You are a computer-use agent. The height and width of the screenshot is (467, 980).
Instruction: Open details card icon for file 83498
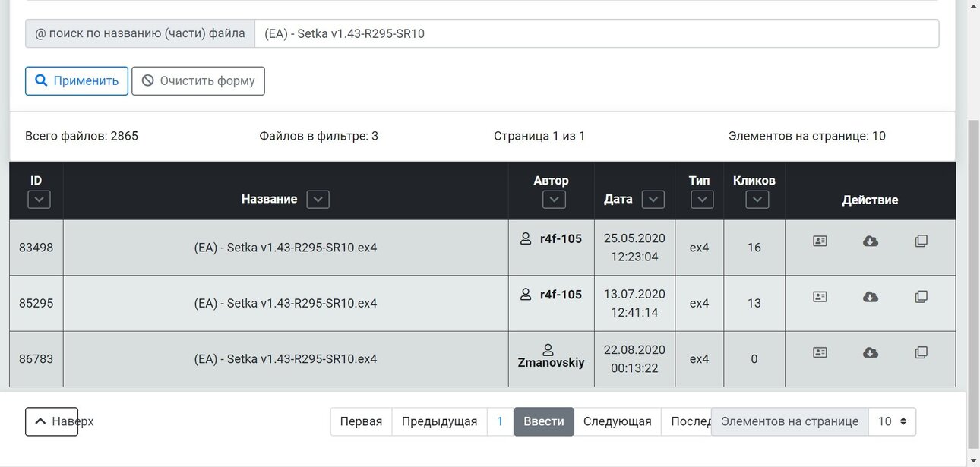click(820, 241)
